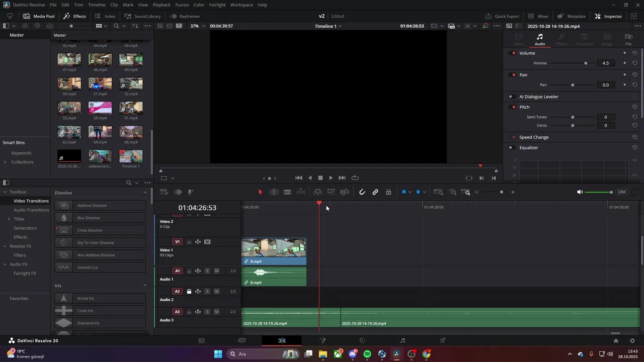Toggle the Media Pool button
644x362 pixels.
pyautogui.click(x=39, y=16)
